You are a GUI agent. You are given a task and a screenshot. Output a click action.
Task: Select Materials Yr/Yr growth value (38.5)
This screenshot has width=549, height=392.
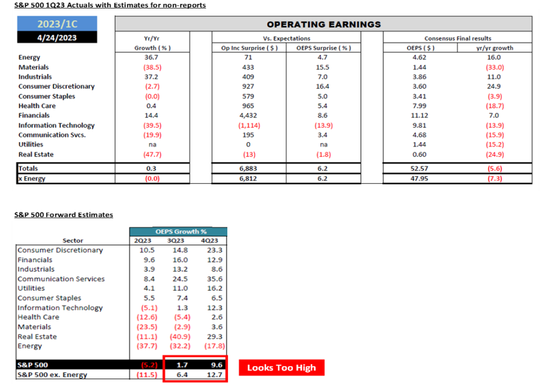pyautogui.click(x=152, y=67)
